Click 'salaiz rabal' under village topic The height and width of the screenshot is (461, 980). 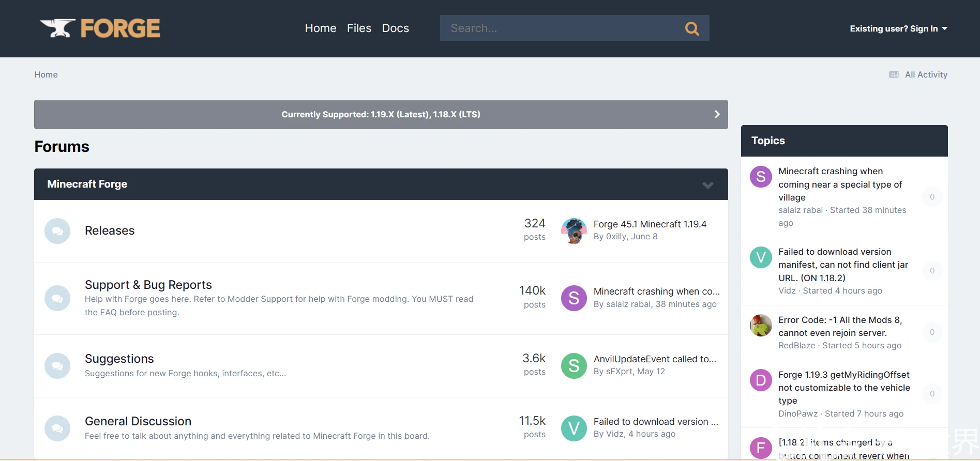[801, 210]
